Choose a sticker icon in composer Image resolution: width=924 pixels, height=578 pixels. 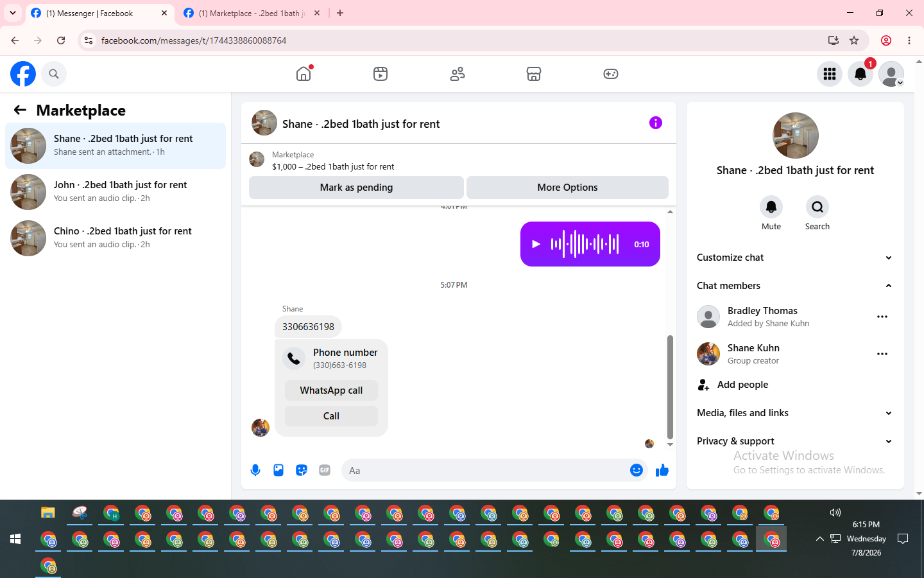(302, 471)
